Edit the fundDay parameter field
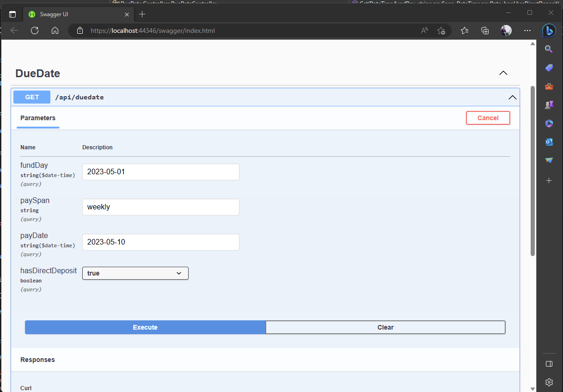563x392 pixels. pos(160,171)
